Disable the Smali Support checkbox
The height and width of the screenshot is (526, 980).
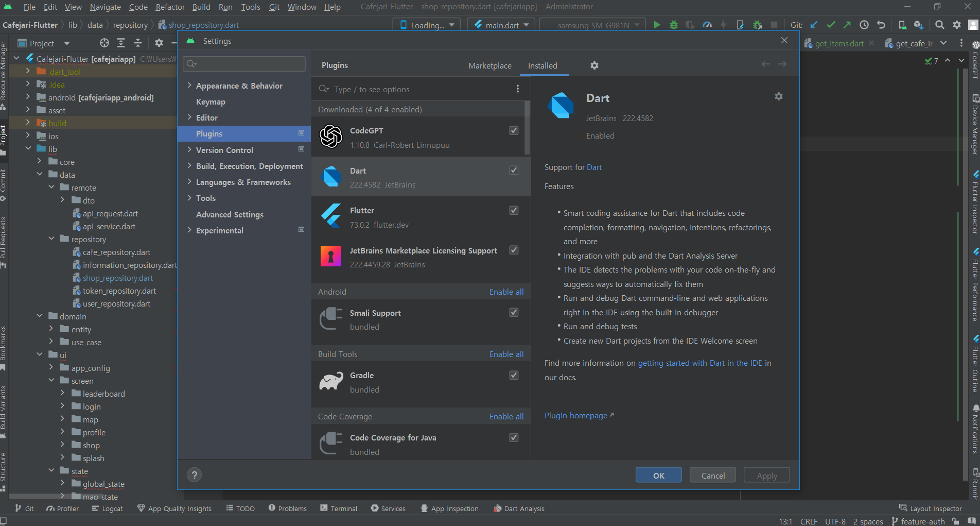tap(514, 312)
